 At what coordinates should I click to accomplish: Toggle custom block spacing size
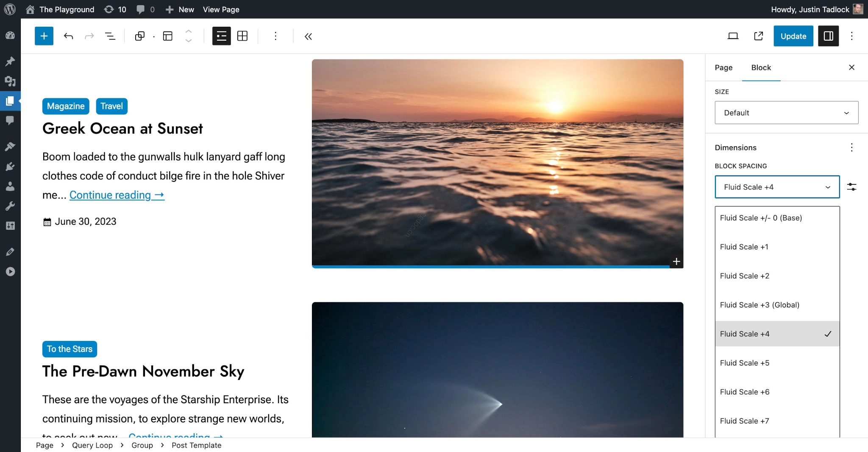pos(851,187)
